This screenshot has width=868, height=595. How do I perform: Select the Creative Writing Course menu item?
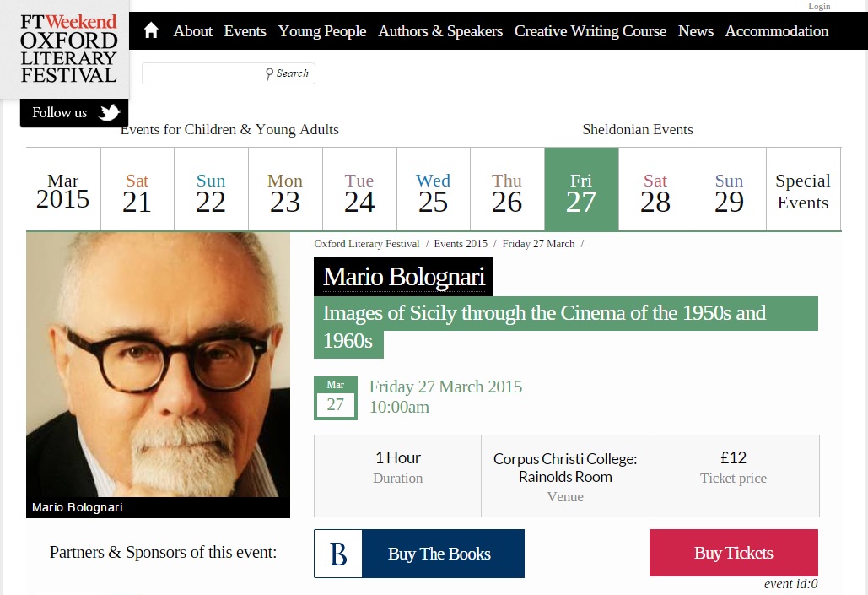tap(590, 31)
